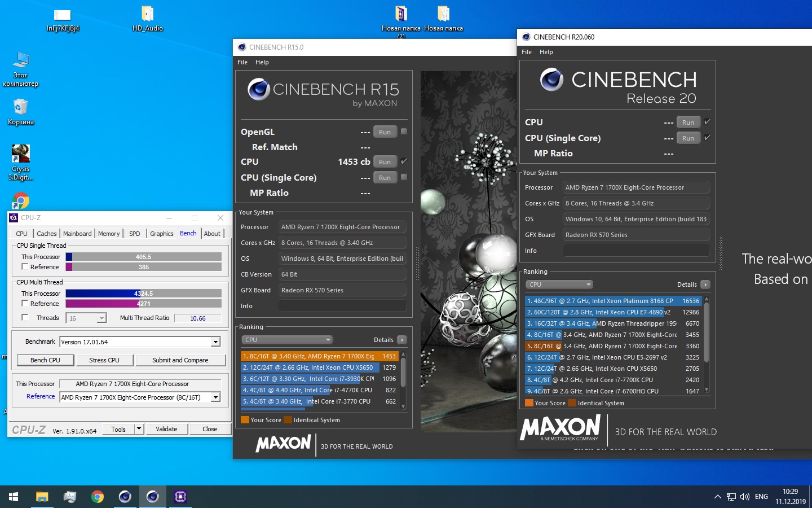Open the Reference processor dropdown in CPU-Z

tap(215, 397)
